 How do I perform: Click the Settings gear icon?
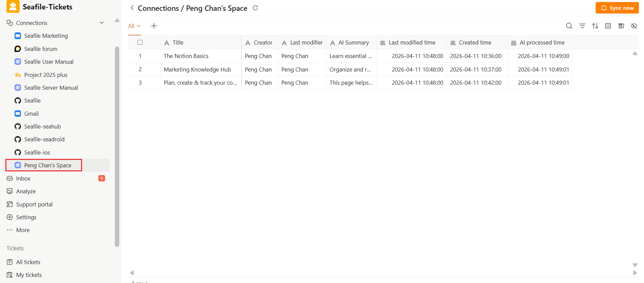[x=10, y=217]
